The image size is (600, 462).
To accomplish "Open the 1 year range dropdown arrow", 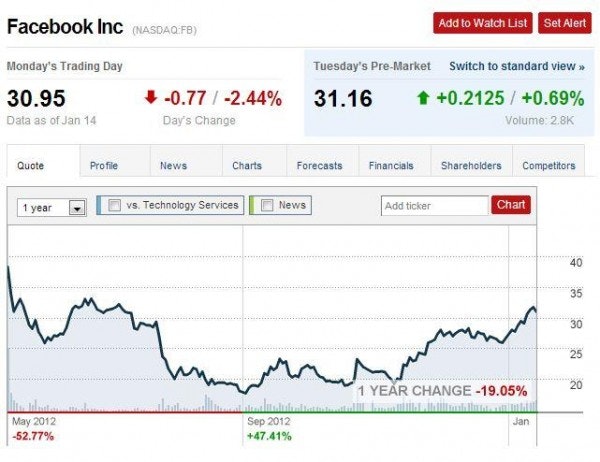I will [x=77, y=208].
